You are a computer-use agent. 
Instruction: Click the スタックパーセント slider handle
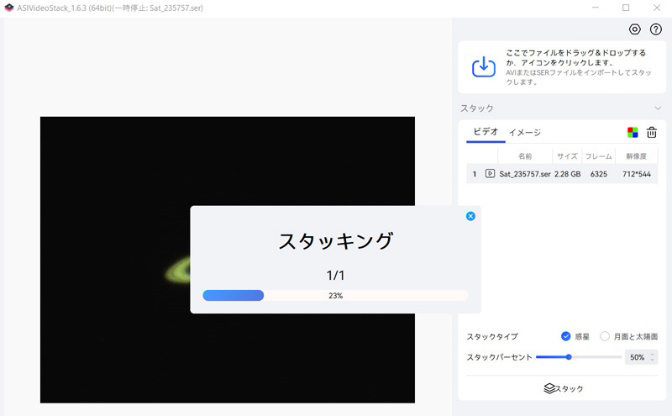point(568,357)
